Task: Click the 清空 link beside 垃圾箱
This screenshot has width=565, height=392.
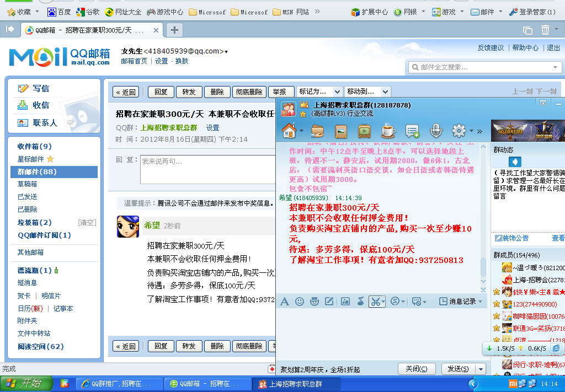Action: point(87,222)
